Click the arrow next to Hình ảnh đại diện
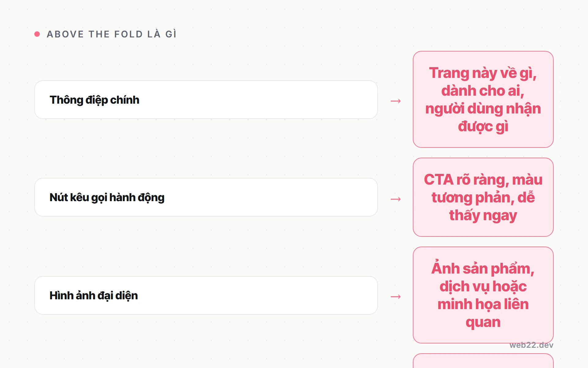This screenshot has height=368, width=588. coord(396,297)
